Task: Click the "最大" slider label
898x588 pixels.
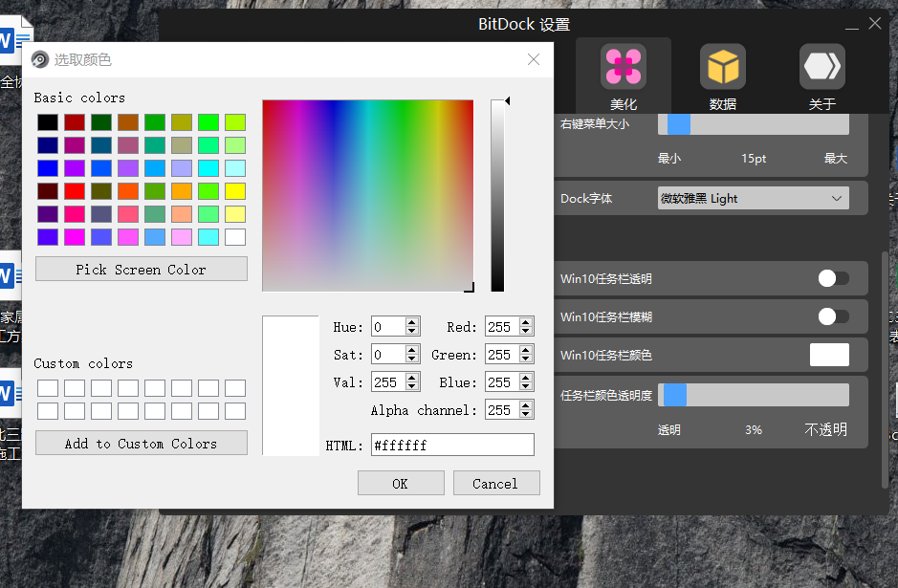Action: [836, 159]
